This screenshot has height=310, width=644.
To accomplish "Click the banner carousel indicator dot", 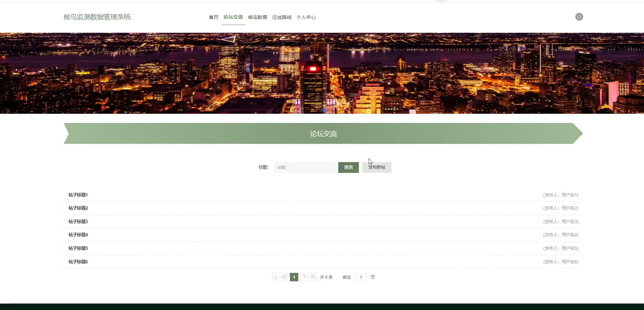I will pyautogui.click(x=323, y=110).
